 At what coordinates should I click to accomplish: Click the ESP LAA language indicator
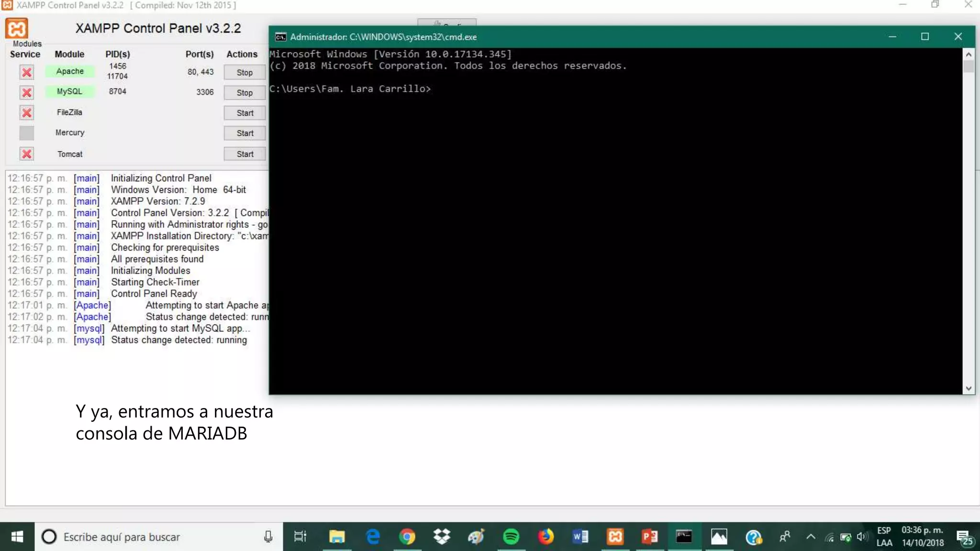[884, 537]
